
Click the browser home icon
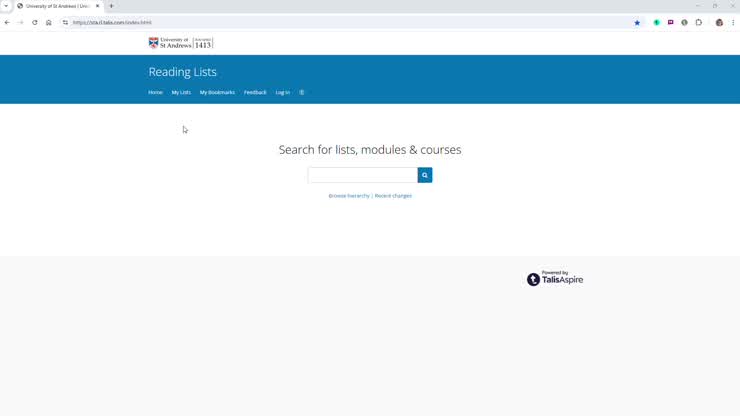click(49, 22)
